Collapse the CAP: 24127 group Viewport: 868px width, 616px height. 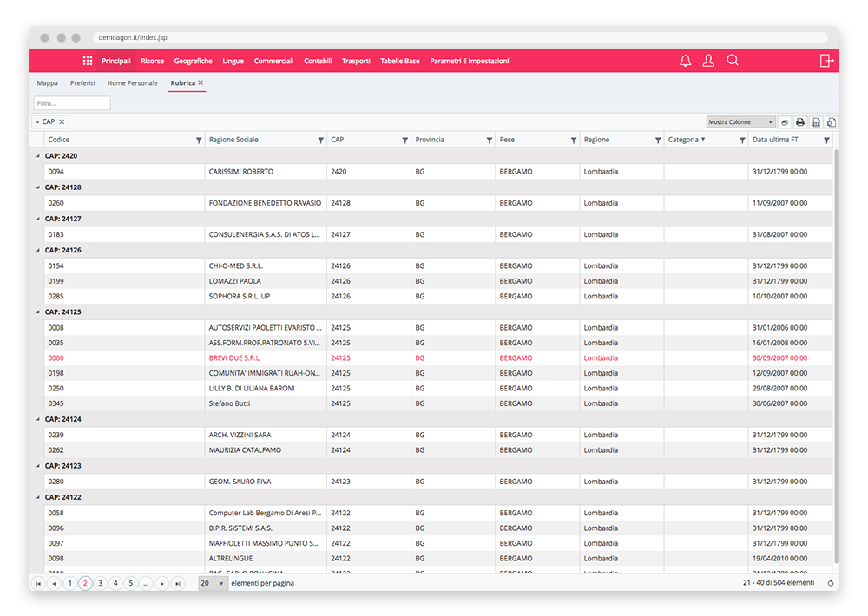[x=37, y=220]
